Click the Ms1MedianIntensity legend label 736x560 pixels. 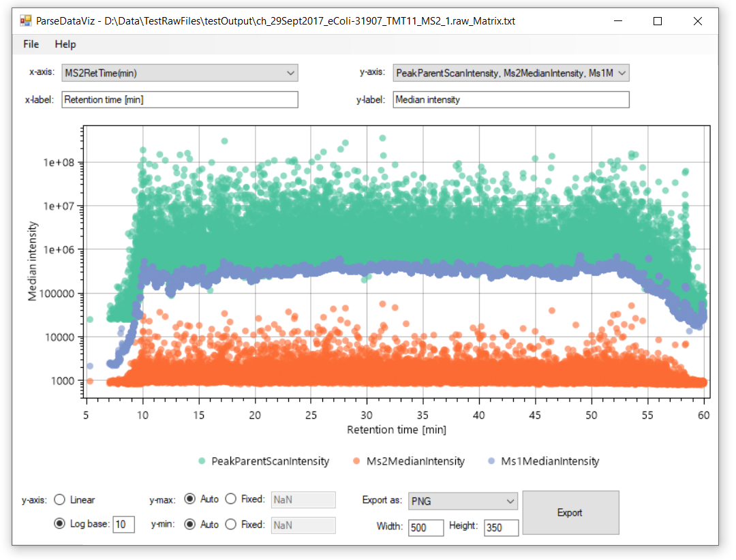(550, 461)
